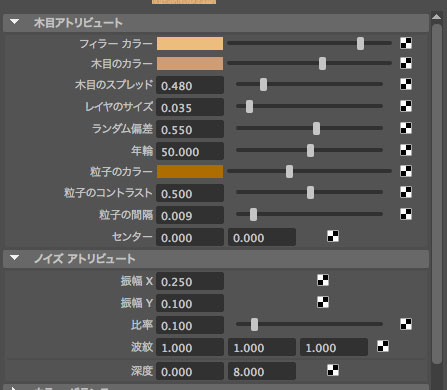Click the 粒子のカラー slider handle
Viewport: 447px width, 390px height.
coord(289,171)
